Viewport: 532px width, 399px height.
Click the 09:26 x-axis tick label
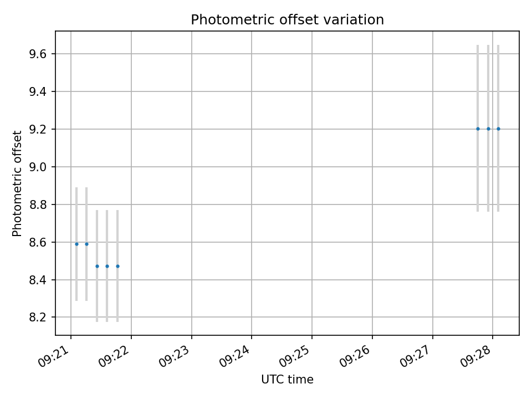355,356
